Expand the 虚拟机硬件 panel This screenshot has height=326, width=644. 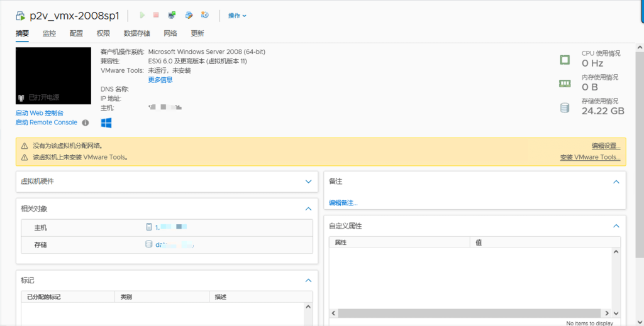tap(308, 182)
